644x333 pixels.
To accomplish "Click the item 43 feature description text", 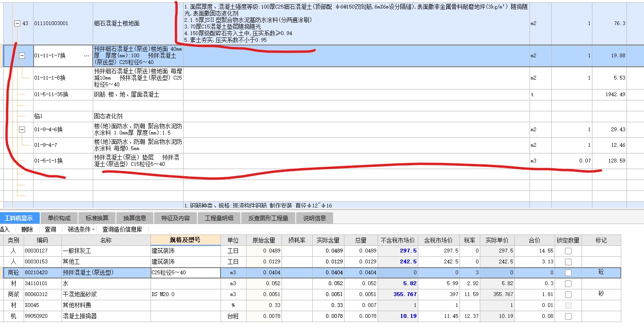I will [356, 23].
